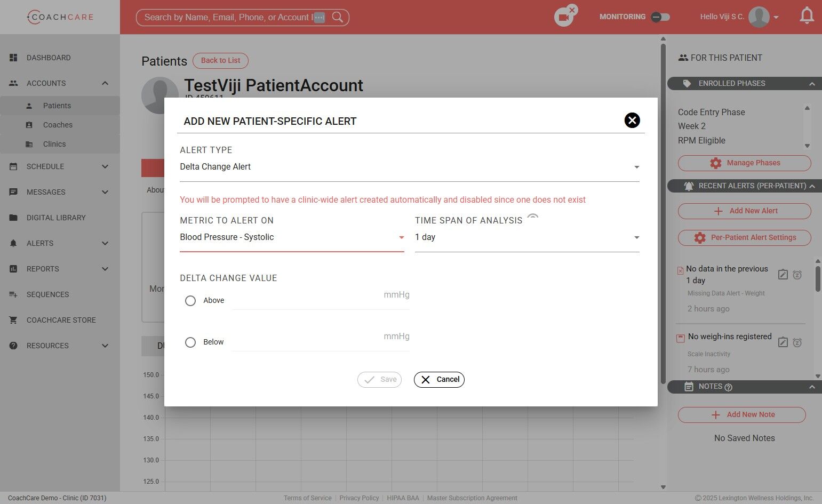The height and width of the screenshot is (504, 822).
Task: Open Metric to Alert On dropdown
Action: click(292, 237)
